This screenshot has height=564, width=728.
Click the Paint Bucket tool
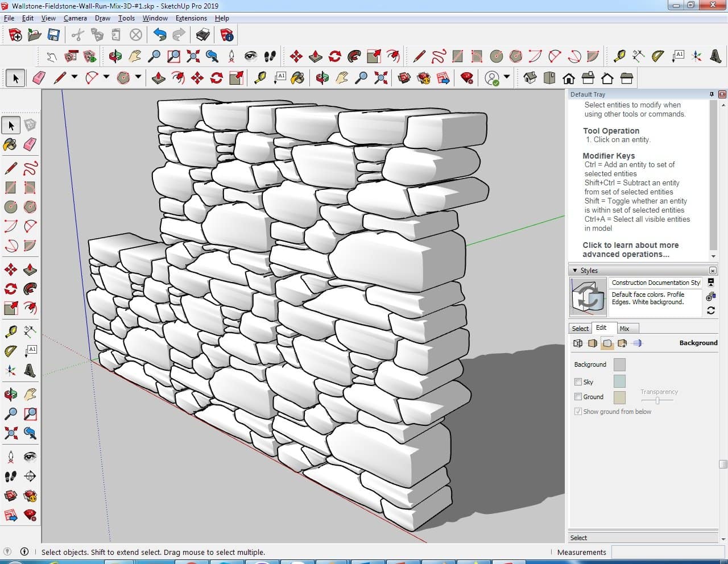pos(10,144)
